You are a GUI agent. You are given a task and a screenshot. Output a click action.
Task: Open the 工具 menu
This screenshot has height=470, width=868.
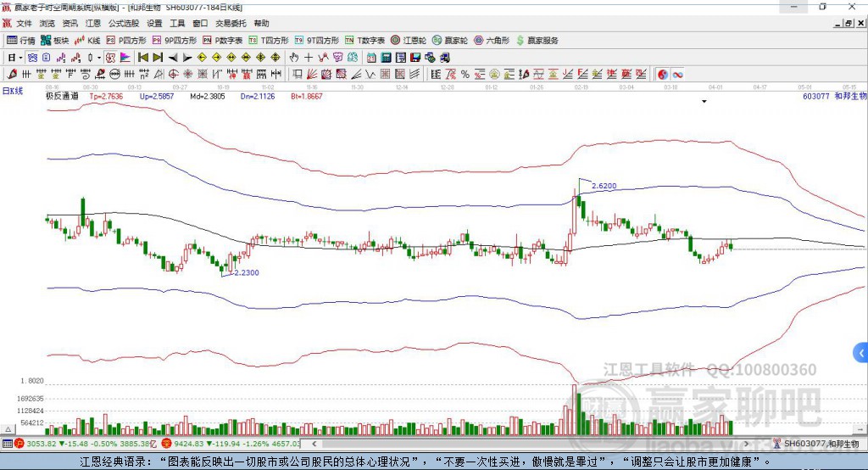tap(177, 23)
